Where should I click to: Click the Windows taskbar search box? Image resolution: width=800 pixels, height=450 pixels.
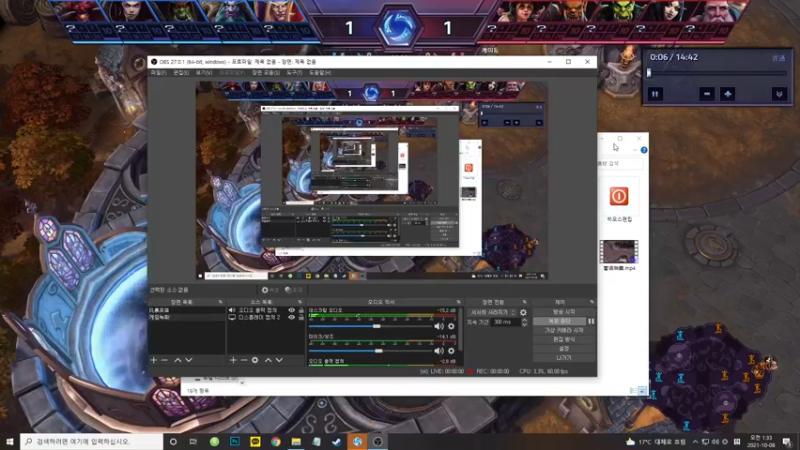[92, 441]
